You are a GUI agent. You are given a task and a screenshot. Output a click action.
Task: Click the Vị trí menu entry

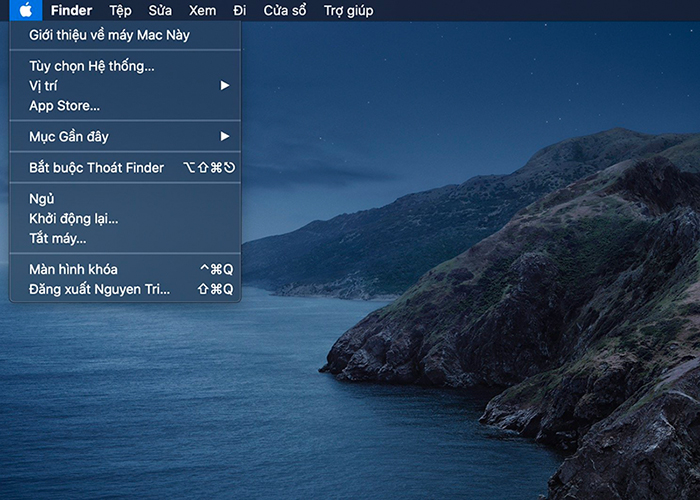(125, 86)
